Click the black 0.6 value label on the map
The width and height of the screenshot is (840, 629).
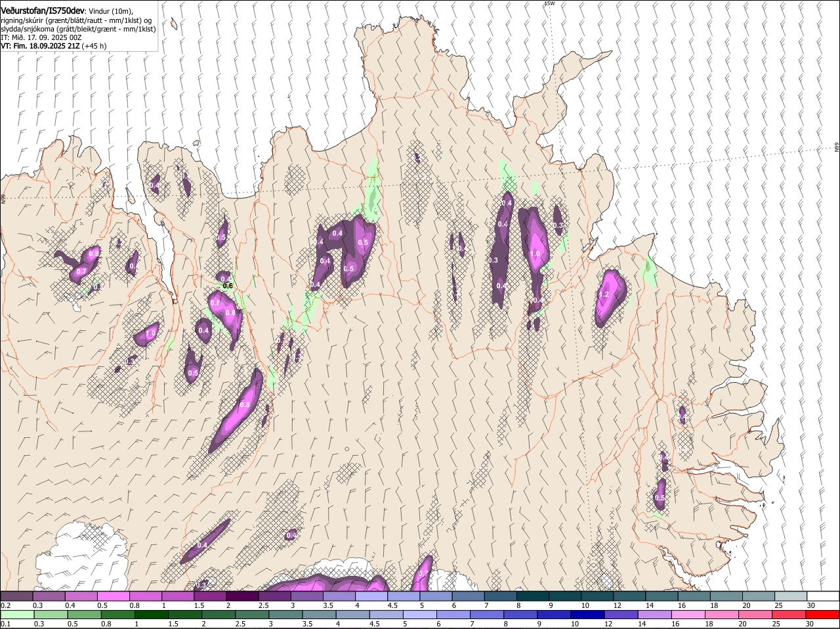click(228, 286)
